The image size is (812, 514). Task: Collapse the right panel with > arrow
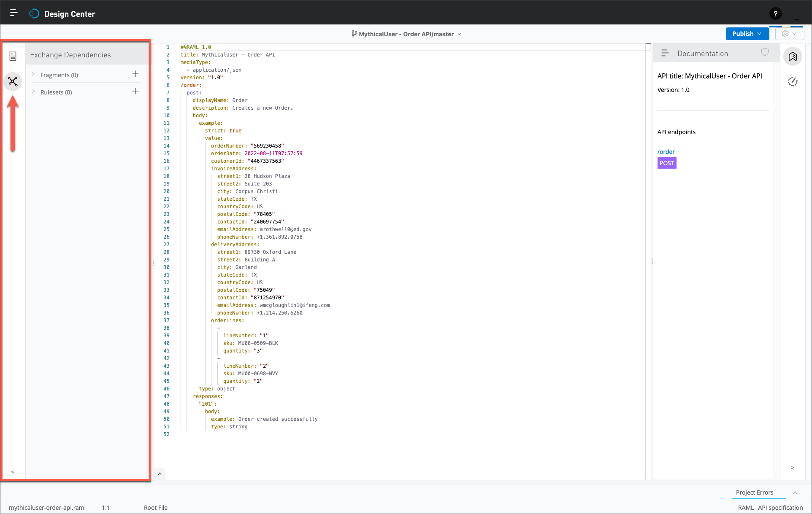point(793,467)
